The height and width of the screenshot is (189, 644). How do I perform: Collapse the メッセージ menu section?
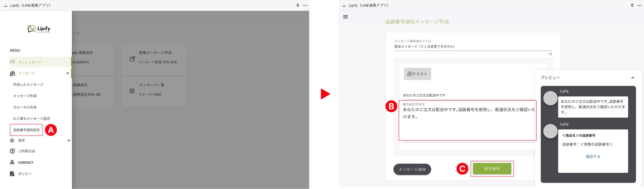click(x=68, y=73)
